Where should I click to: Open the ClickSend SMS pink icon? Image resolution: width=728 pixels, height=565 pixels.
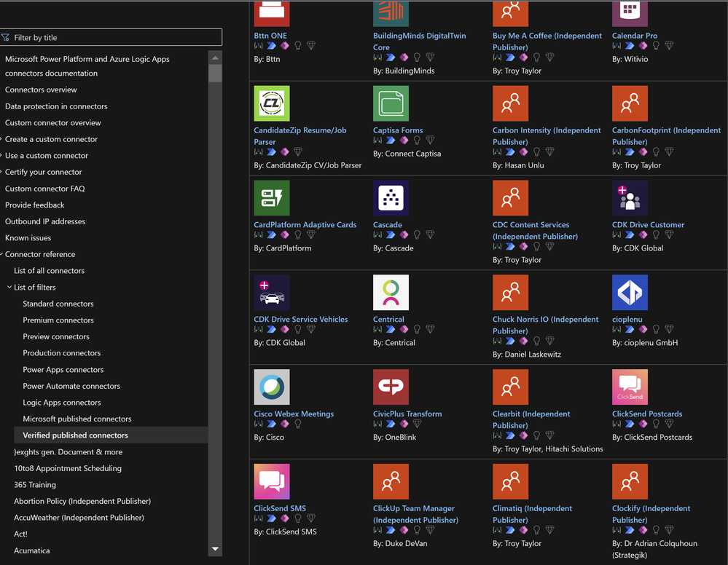point(272,481)
